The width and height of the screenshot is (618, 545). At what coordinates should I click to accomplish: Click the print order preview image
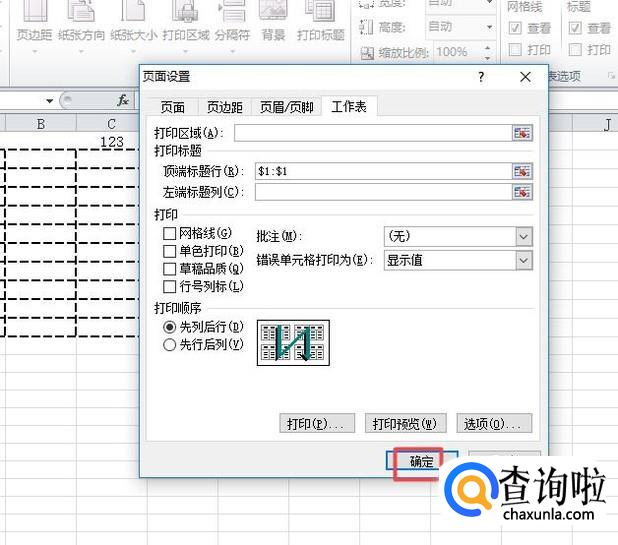coord(293,343)
